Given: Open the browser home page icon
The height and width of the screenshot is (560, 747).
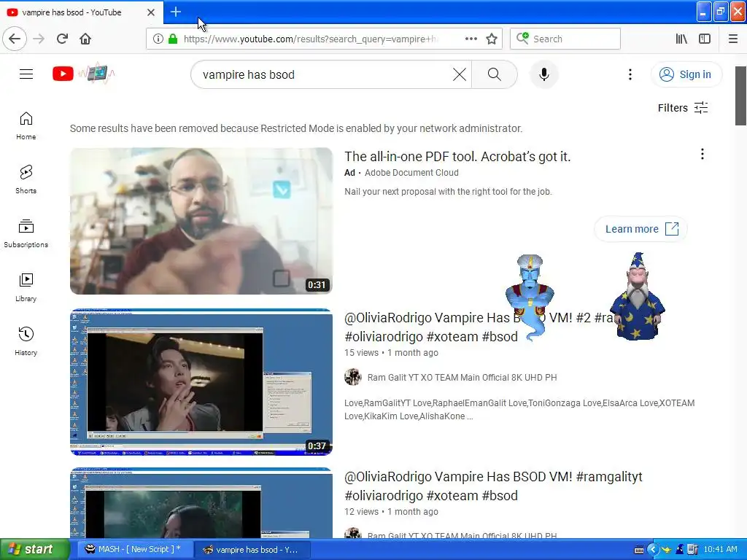Looking at the screenshot, I should [x=85, y=39].
